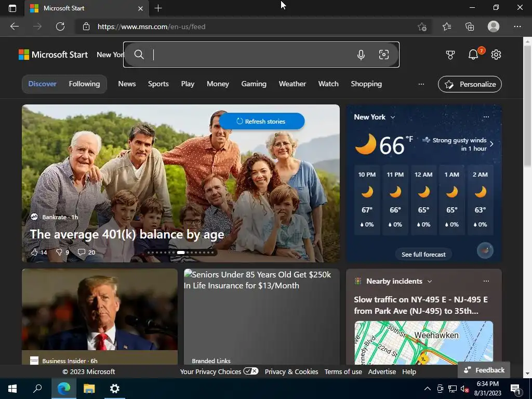Open Edge Settings and more menu

click(x=517, y=26)
